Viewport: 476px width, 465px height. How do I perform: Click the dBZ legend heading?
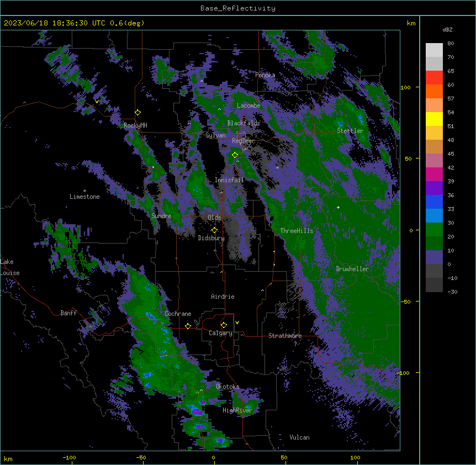coord(447,29)
